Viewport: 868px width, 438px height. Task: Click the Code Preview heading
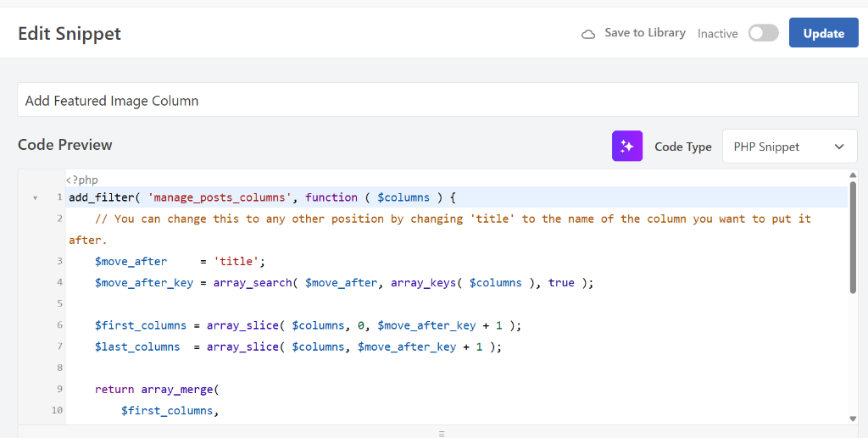(64, 145)
